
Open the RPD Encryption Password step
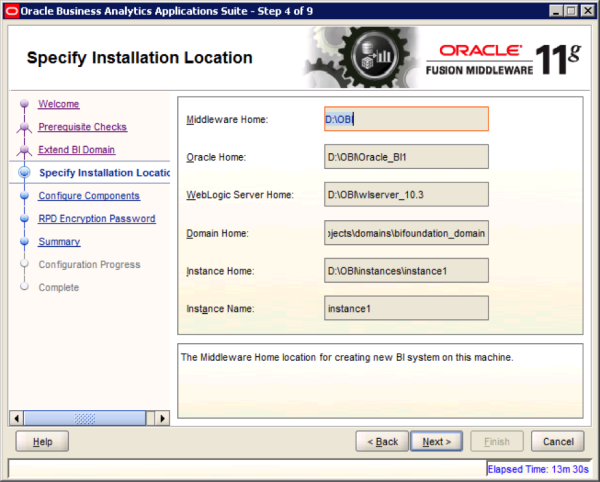[96, 219]
